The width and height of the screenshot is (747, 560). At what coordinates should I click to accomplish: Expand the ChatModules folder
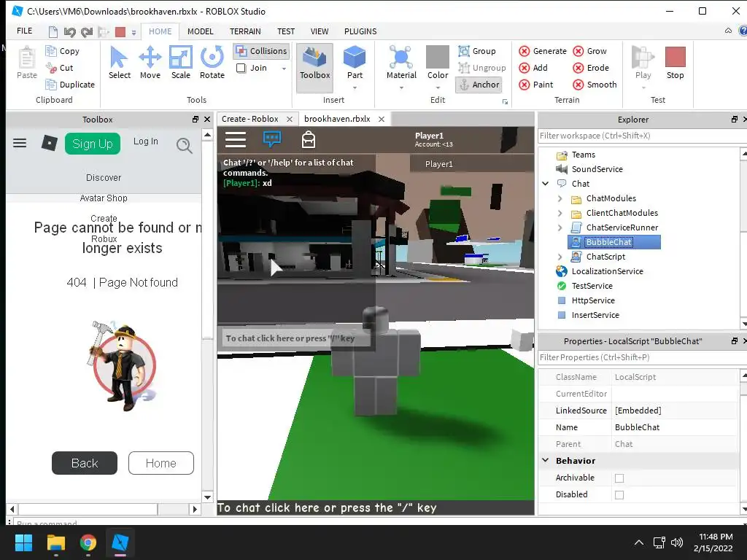coord(560,198)
